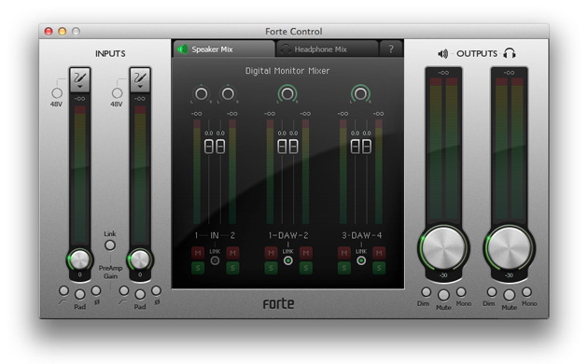Click the 3-DAW-4 pan knob
Screen dimensions: 588x364
[x=360, y=93]
